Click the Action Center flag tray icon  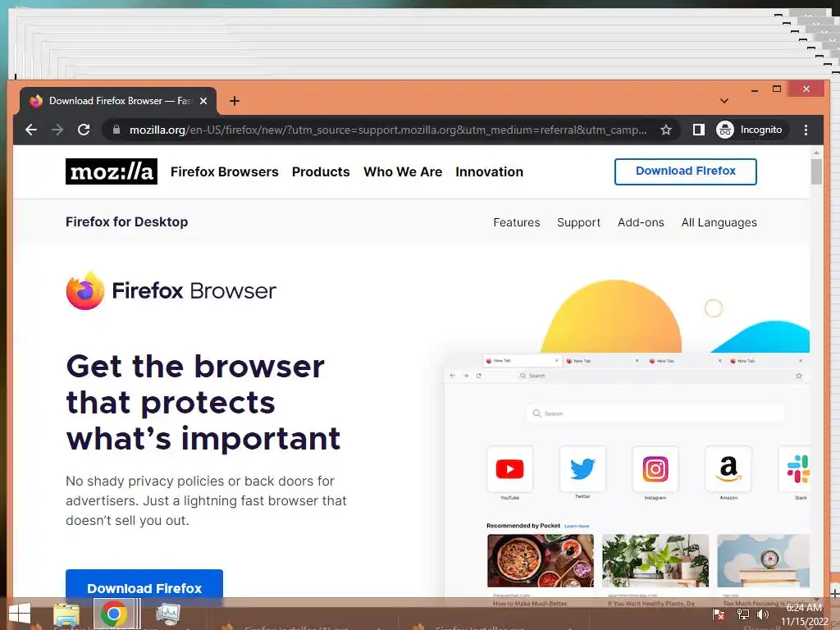[719, 614]
